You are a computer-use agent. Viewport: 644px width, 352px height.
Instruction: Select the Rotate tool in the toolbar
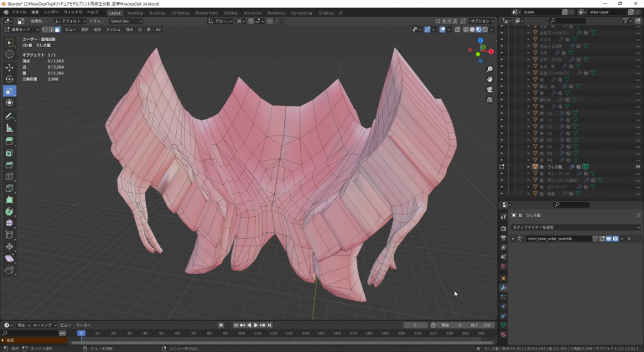pos(9,79)
